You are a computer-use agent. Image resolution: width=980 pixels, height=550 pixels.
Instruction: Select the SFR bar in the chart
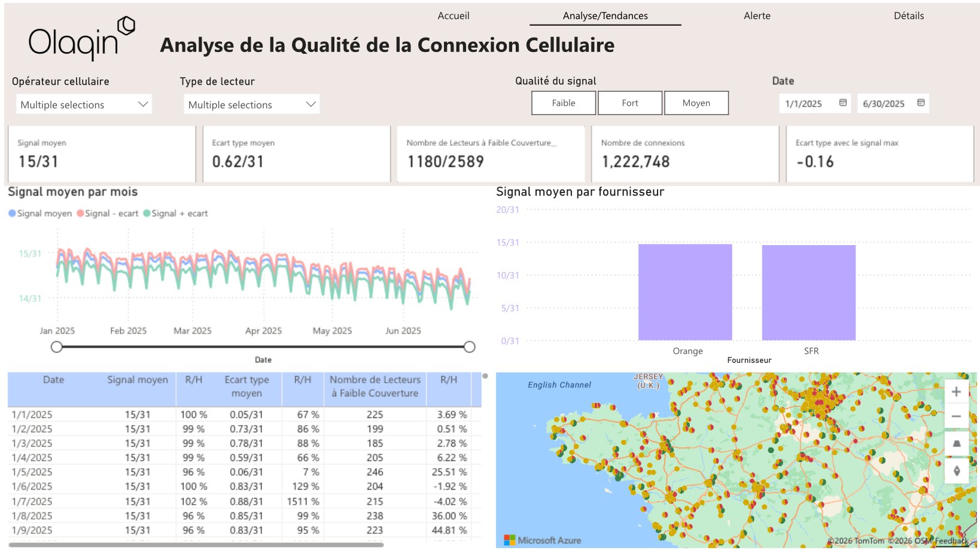[x=809, y=293]
